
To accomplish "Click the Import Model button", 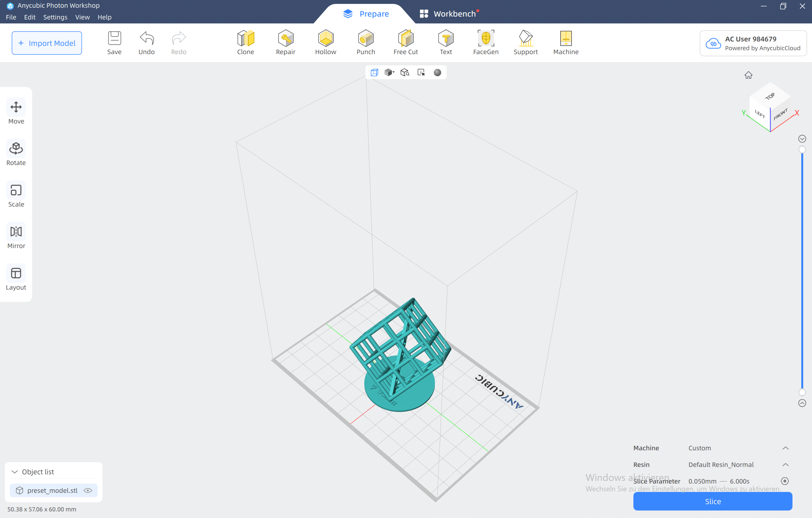I will click(x=47, y=43).
